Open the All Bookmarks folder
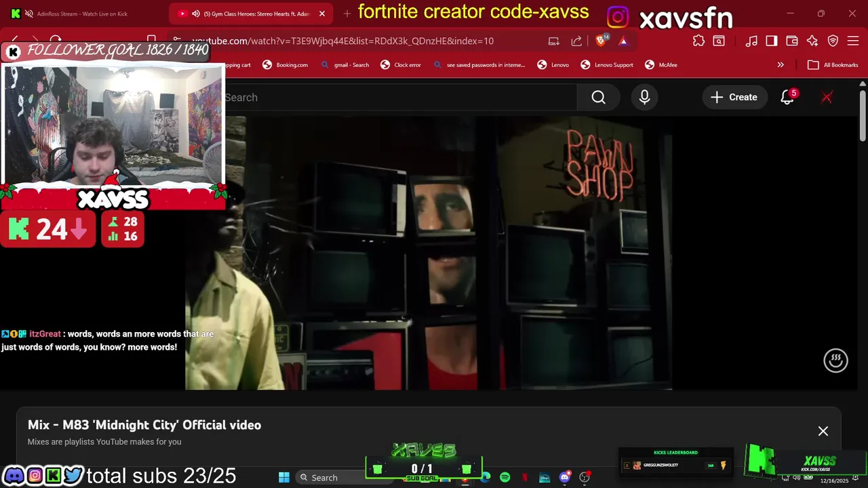 pyautogui.click(x=833, y=65)
